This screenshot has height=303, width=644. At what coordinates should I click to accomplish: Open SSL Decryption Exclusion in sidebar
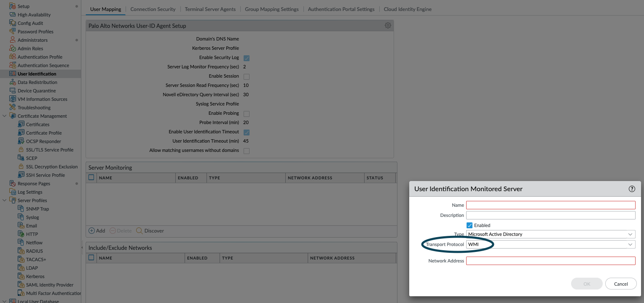(x=52, y=167)
